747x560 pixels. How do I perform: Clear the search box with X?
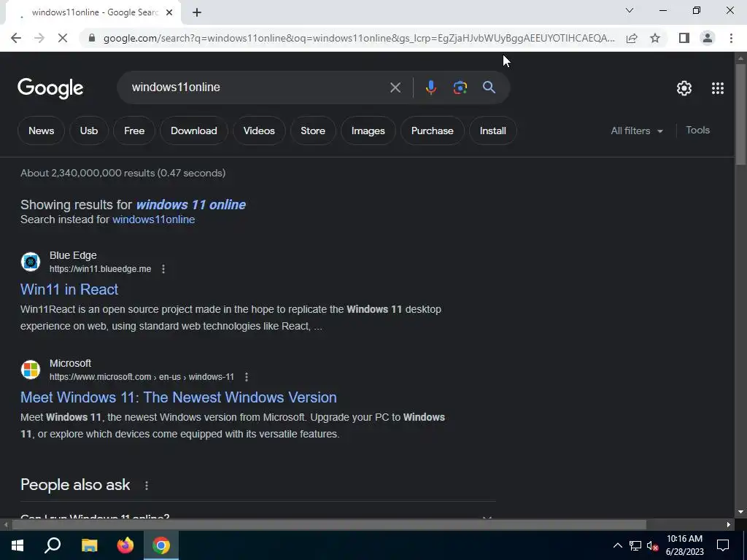pyautogui.click(x=395, y=87)
